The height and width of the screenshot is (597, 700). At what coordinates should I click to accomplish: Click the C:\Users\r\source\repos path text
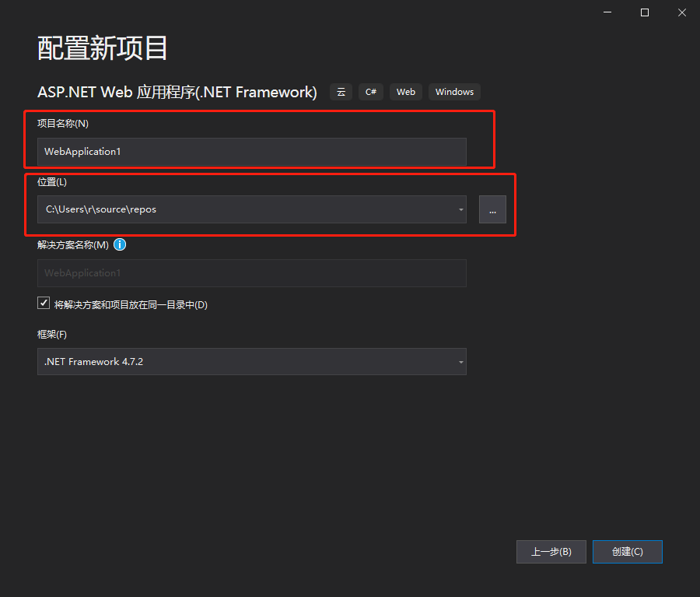[x=101, y=209]
